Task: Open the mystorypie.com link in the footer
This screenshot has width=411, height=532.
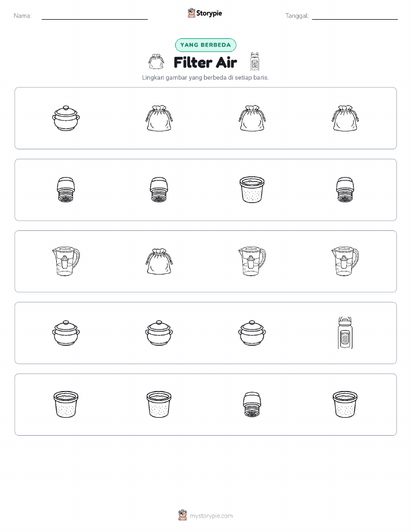Action: 211,516
